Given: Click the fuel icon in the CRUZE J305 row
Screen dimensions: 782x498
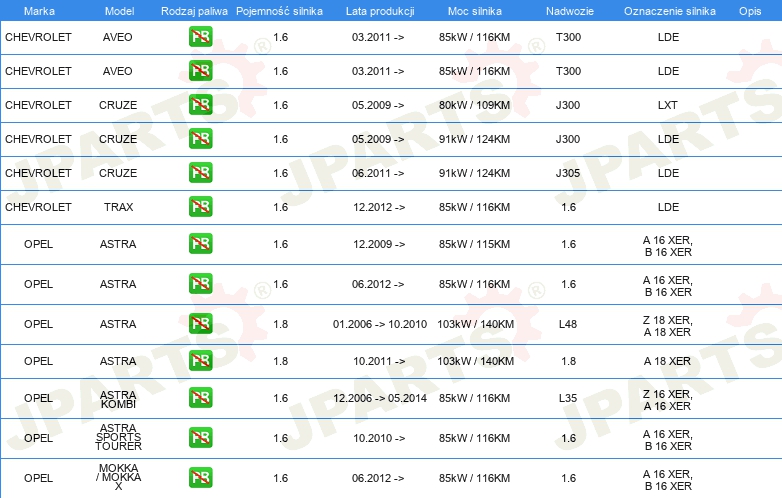Looking at the screenshot, I should (x=200, y=173).
